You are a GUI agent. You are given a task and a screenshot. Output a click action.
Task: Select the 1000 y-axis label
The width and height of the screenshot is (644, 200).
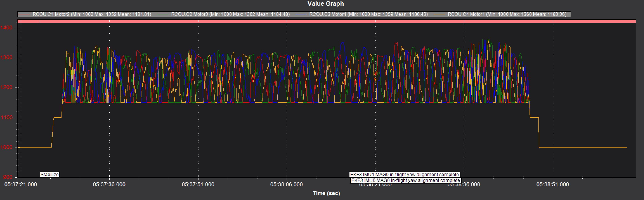(6, 147)
